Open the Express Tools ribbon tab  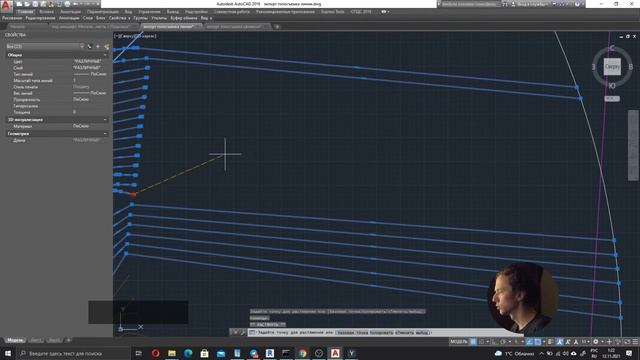tap(333, 12)
